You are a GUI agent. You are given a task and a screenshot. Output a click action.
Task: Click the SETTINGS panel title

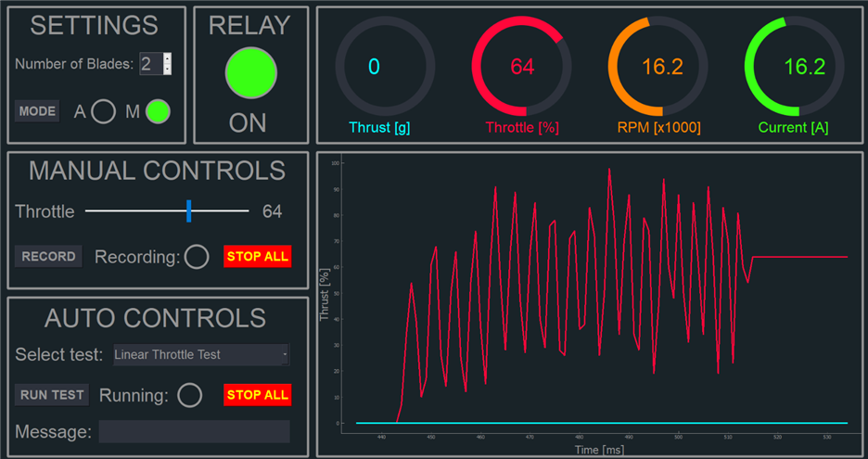point(94,25)
